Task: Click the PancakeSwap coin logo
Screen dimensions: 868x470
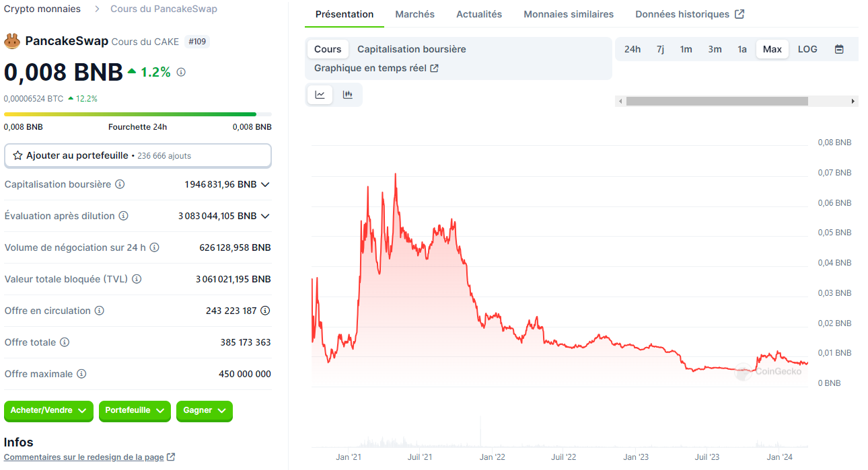Action: tap(12, 41)
